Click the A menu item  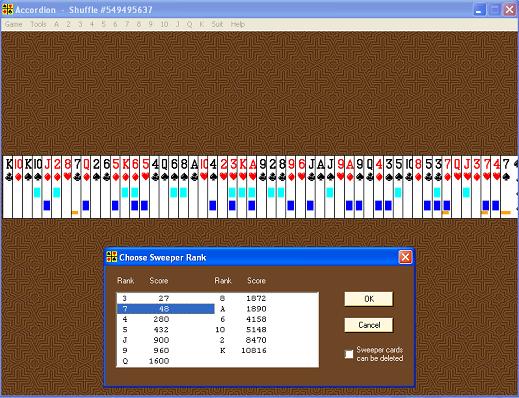click(x=57, y=24)
